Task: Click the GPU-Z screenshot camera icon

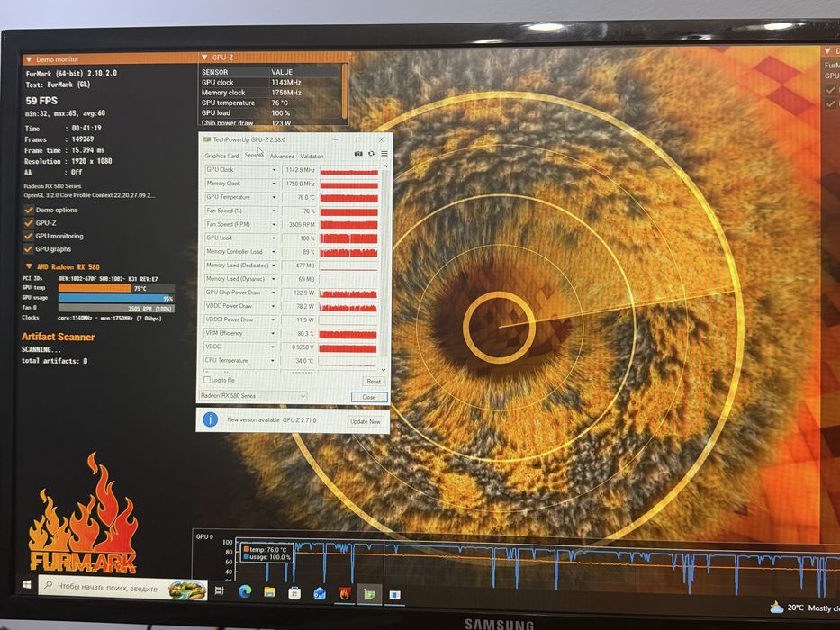Action: coord(358,154)
